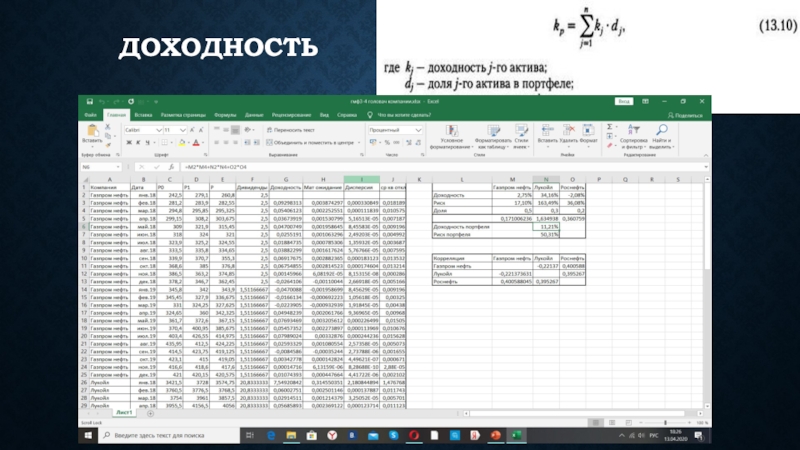Viewport: 800px width, 450px height.
Task: Collapse the ribbon with the chevron
Action: click(706, 155)
